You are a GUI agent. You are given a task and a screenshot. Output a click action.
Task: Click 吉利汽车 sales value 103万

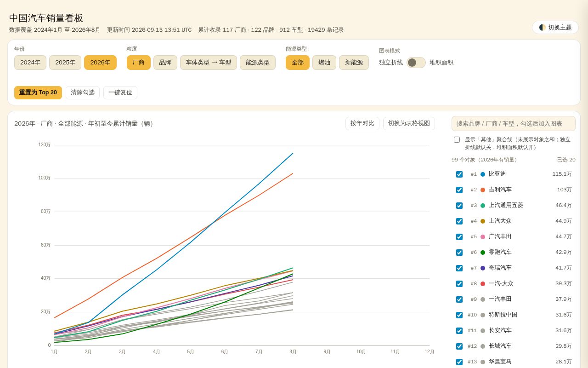[564, 190]
